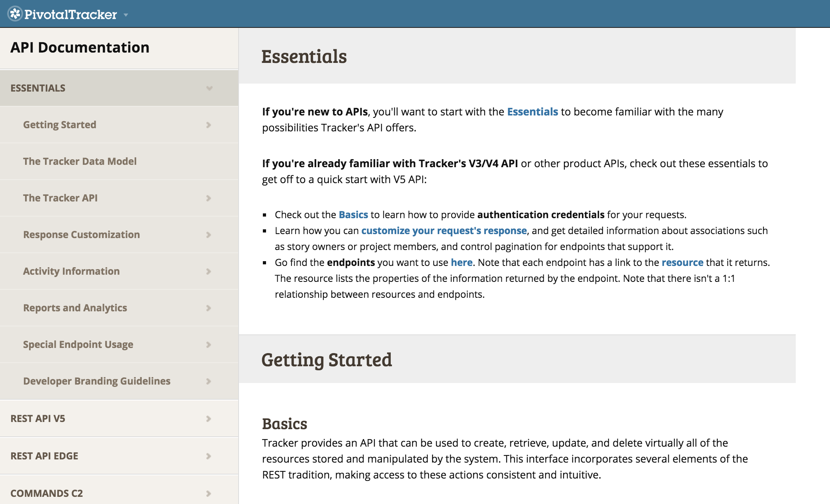Expand the Getting Started chevron arrow
This screenshot has width=830, height=504.
(x=208, y=125)
